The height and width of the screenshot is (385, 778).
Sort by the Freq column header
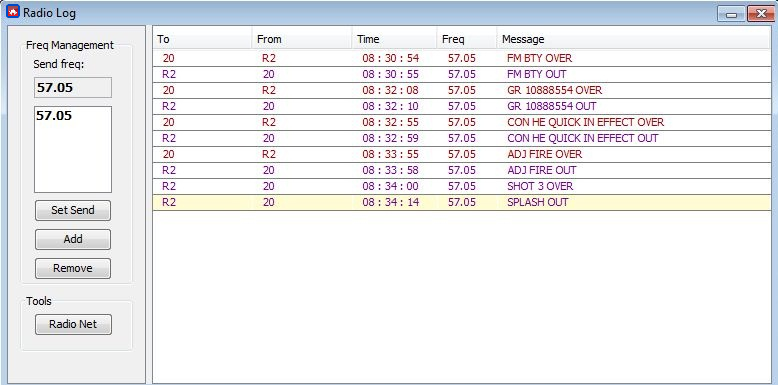467,39
